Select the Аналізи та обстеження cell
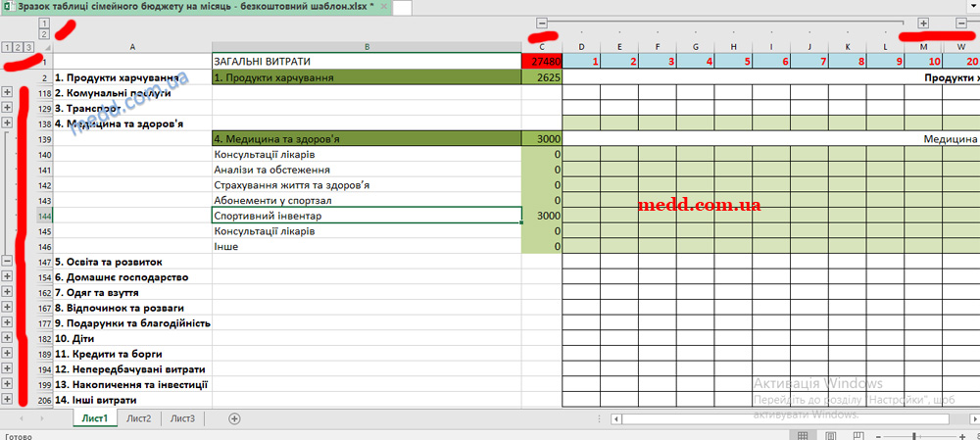Image resolution: width=980 pixels, height=440 pixels. point(367,170)
